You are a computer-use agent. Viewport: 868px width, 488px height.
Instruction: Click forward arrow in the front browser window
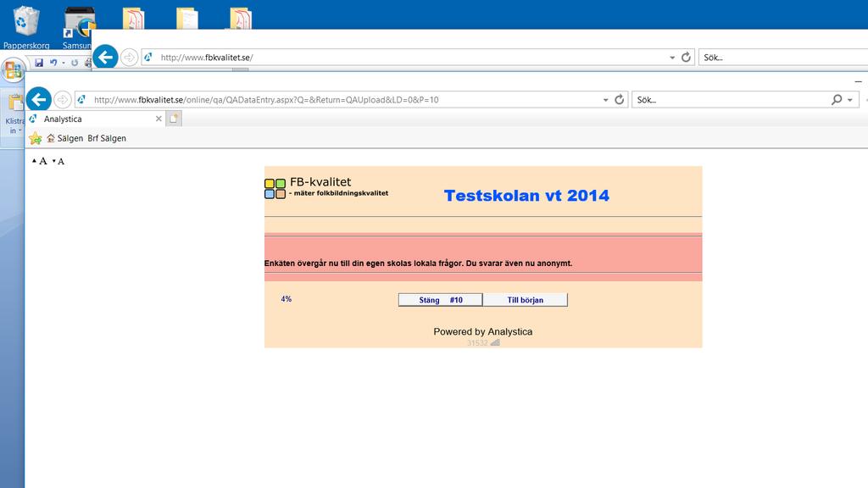[x=63, y=100]
